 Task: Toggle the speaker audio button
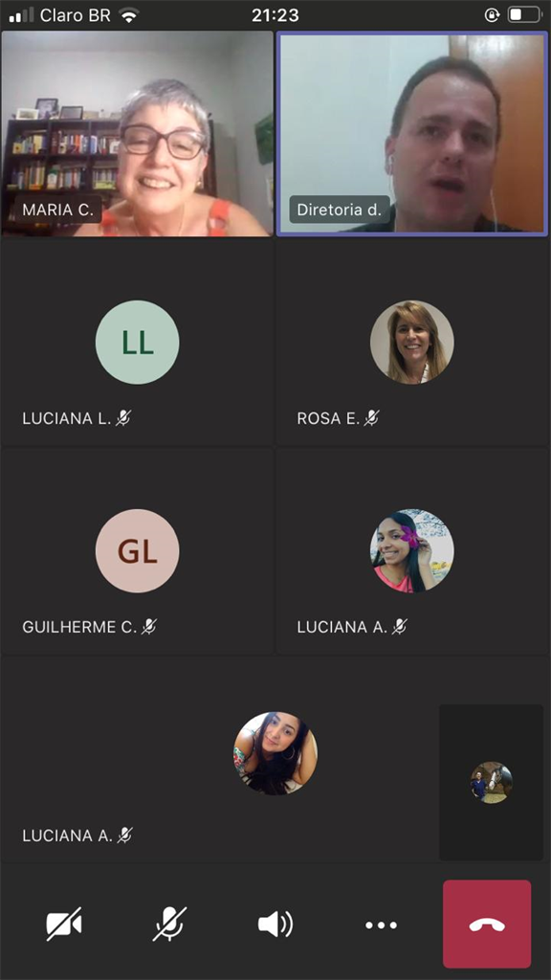point(275,924)
